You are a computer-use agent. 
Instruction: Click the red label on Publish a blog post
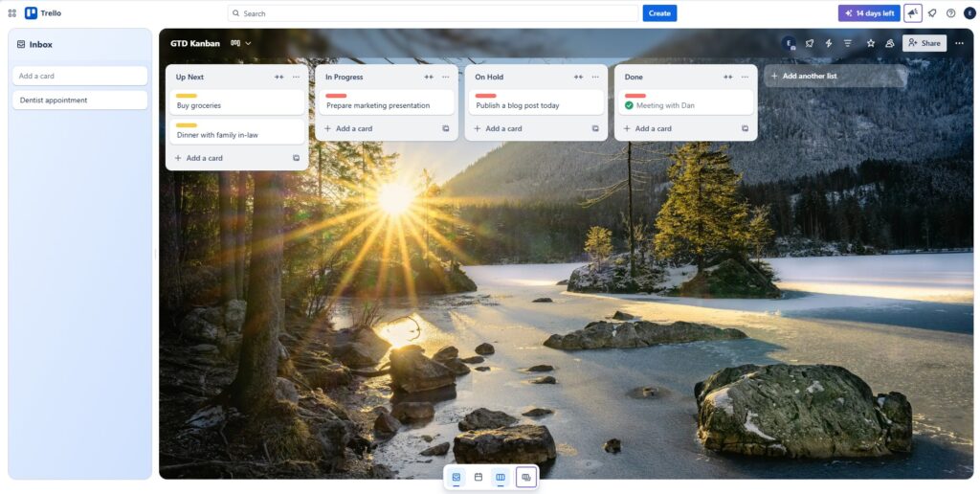485,96
